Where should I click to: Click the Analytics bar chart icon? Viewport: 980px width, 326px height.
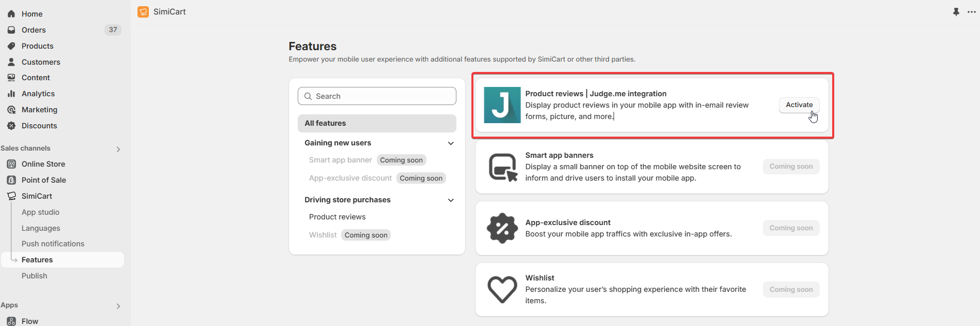11,94
